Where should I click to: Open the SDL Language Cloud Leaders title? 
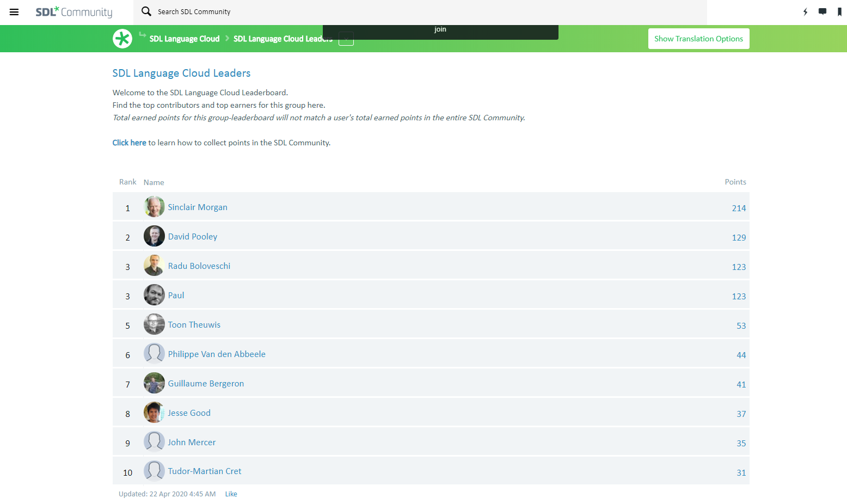pos(181,73)
